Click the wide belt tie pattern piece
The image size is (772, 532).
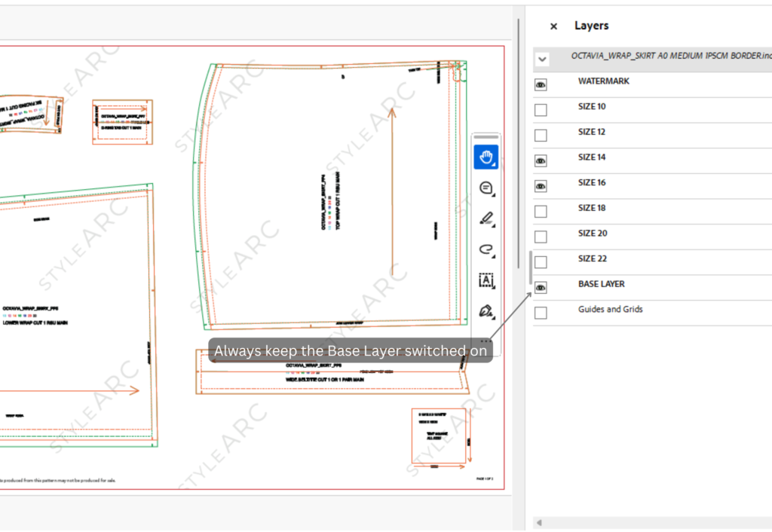[332, 371]
